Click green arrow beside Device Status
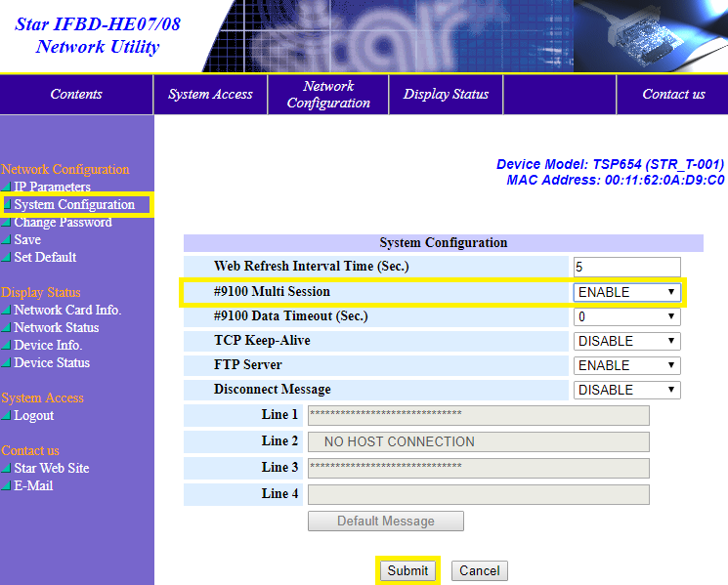Viewport: 728px width, 585px height. pos(6,362)
